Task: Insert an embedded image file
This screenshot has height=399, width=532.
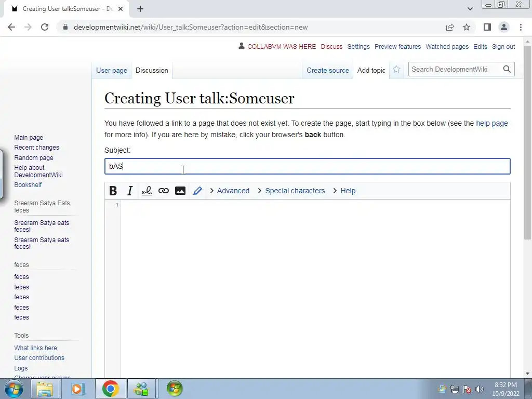Action: [180, 191]
